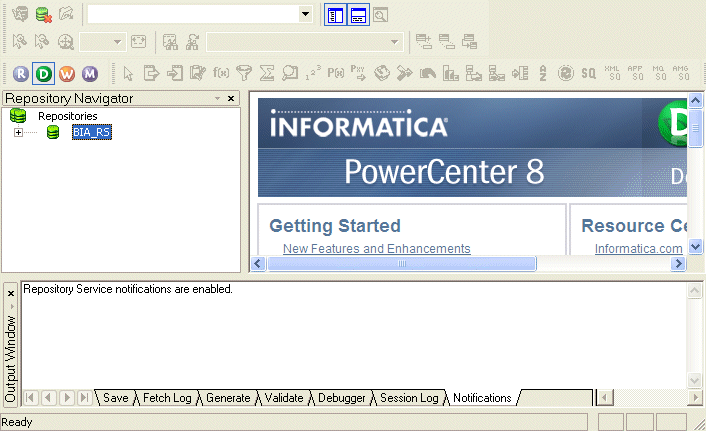Select the Lookup transformation icon
The image size is (706, 431).
pos(290,73)
